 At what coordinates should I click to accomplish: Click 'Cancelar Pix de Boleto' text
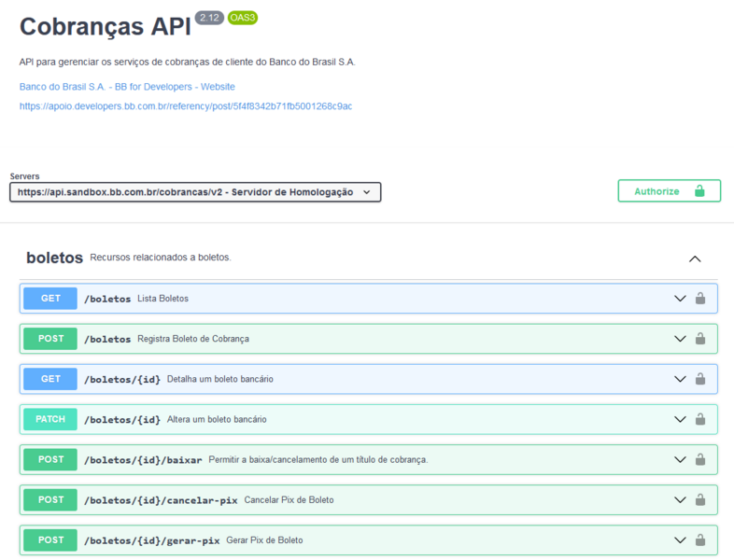point(289,499)
